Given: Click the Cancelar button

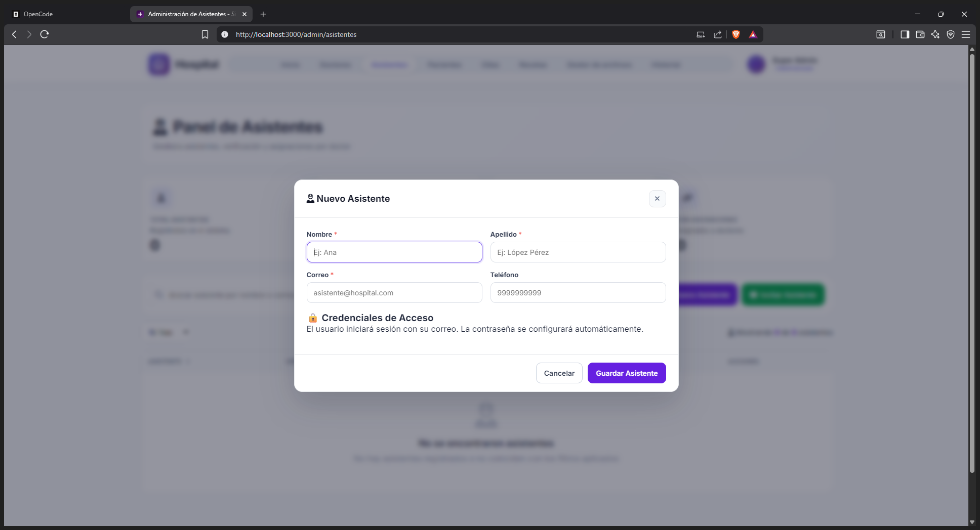Looking at the screenshot, I should (x=559, y=373).
